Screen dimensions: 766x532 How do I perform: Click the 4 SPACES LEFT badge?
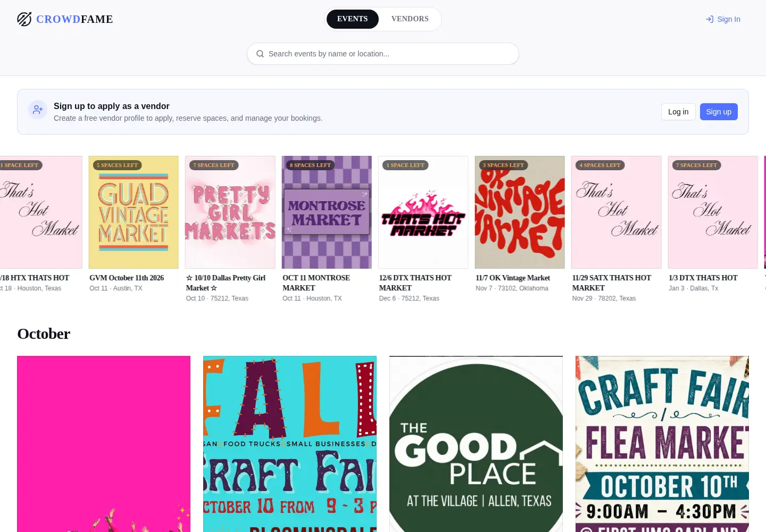(x=600, y=165)
